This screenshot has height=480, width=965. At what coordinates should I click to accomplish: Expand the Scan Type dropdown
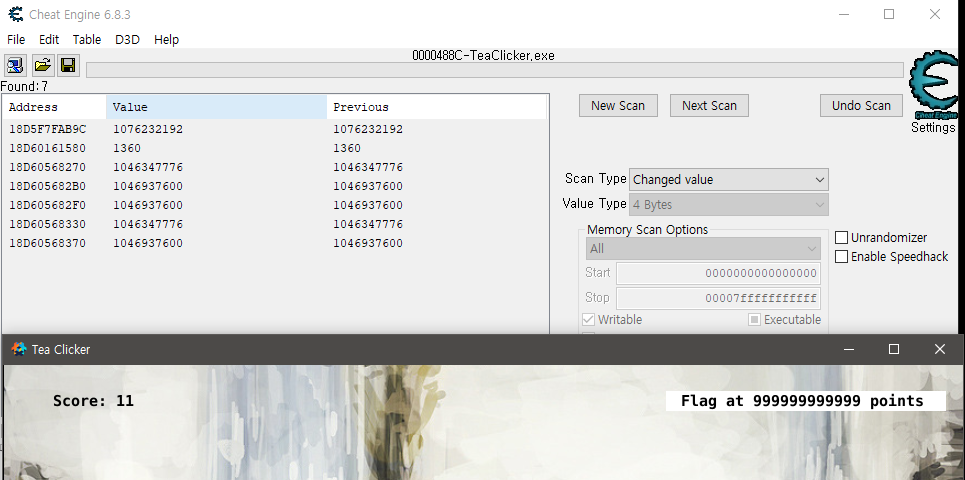pyautogui.click(x=729, y=180)
